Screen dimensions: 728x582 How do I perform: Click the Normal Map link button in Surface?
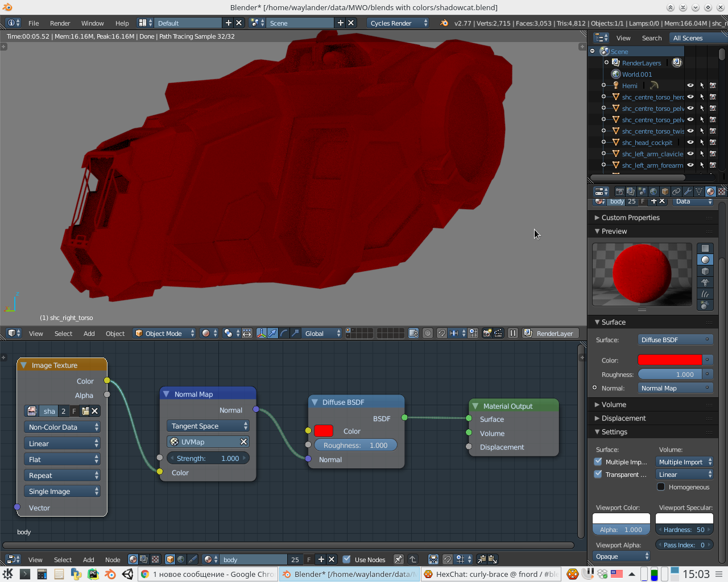[x=676, y=388]
